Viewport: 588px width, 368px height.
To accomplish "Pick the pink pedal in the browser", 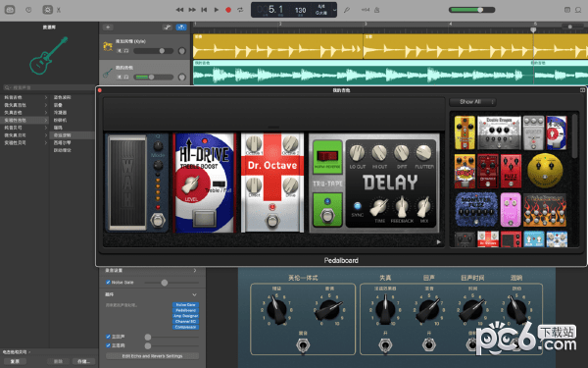I will click(511, 210).
